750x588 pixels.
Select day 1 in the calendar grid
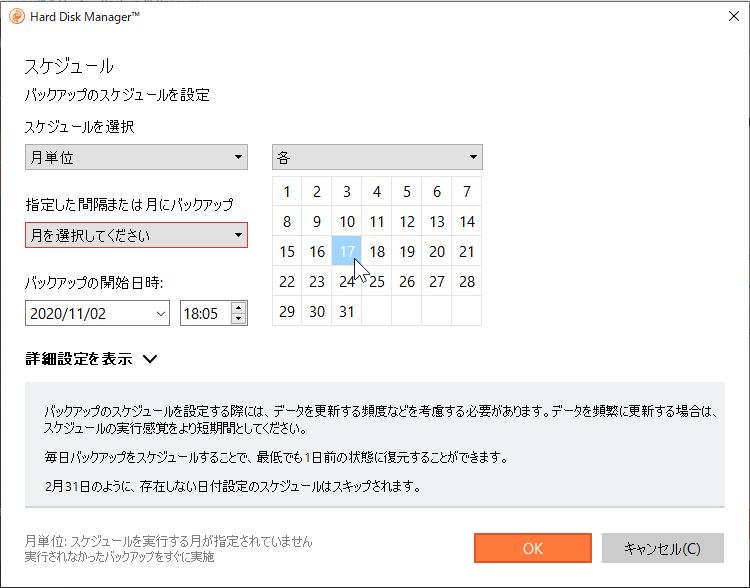(287, 192)
